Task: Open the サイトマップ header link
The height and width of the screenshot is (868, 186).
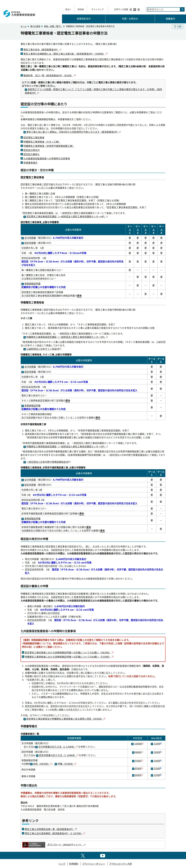Action: coord(97,9)
